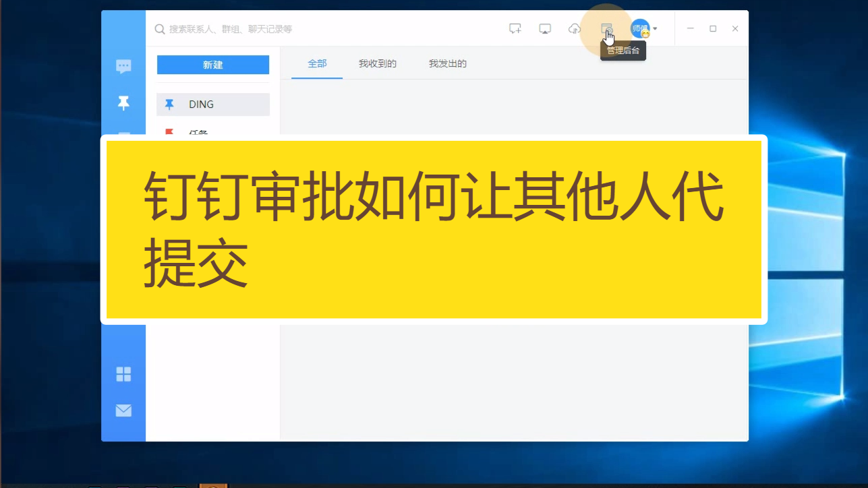Click the screen projection monitor icon

point(545,29)
